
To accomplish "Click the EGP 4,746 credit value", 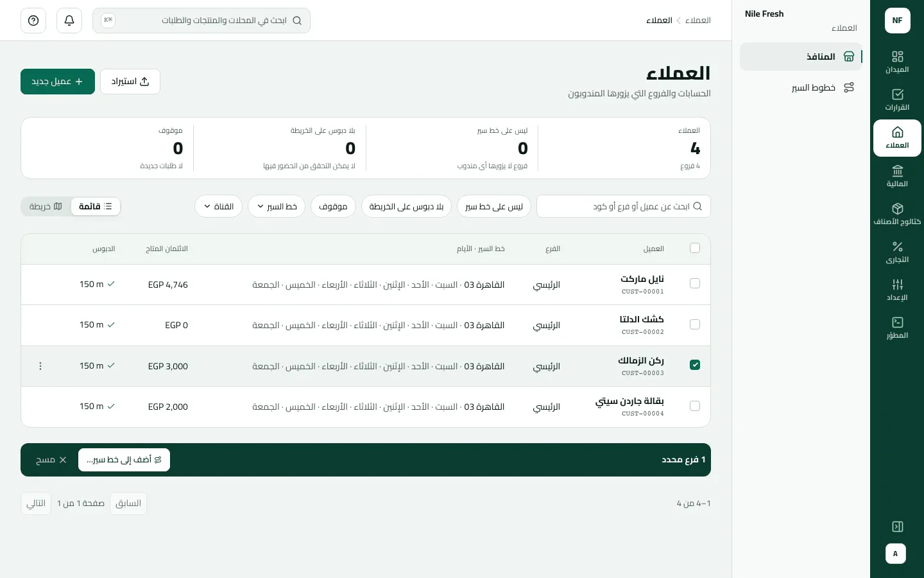I will click(168, 285).
